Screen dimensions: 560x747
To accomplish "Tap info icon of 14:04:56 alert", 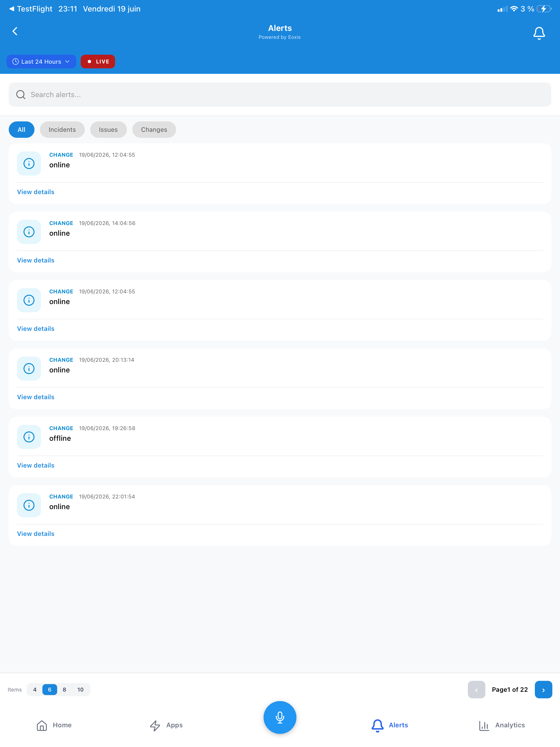I will click(29, 232).
